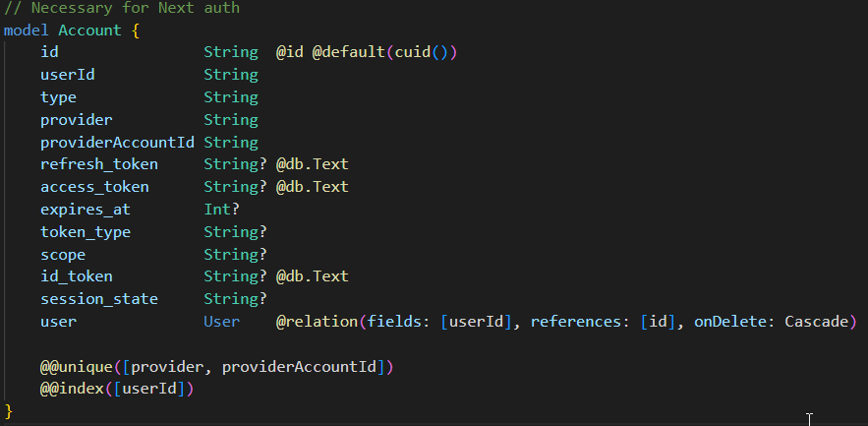Image resolution: width=868 pixels, height=426 pixels.
Task: Click the token_type field name
Action: click(x=85, y=232)
